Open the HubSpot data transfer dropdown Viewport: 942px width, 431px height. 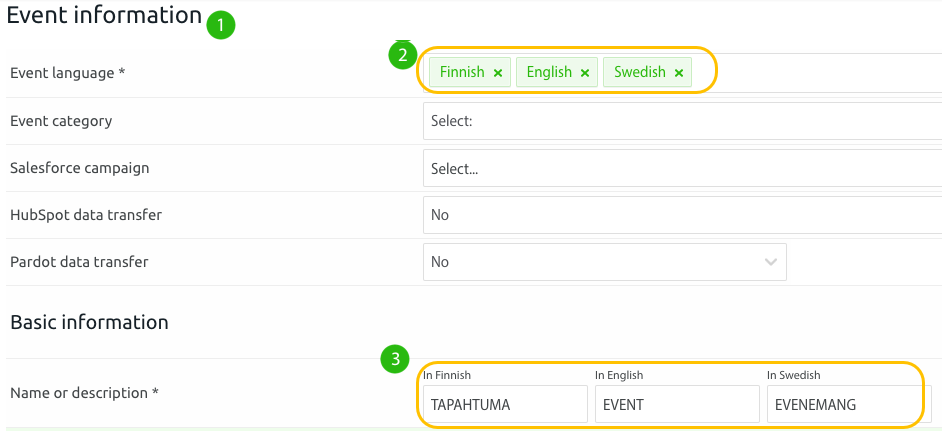click(x=682, y=215)
